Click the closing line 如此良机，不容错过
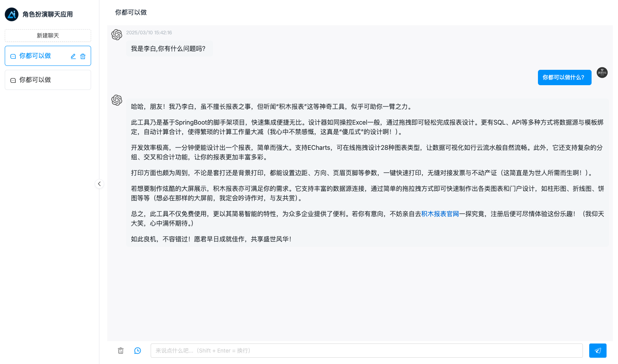 pyautogui.click(x=212, y=239)
